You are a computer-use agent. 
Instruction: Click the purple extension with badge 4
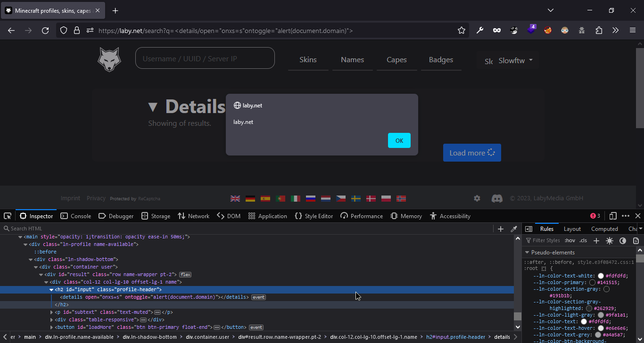531,30
